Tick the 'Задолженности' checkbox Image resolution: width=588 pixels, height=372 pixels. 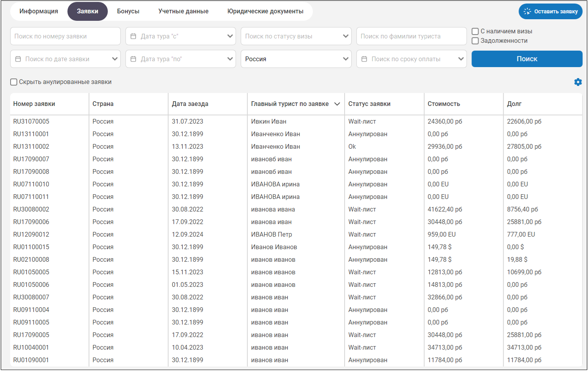(x=475, y=41)
